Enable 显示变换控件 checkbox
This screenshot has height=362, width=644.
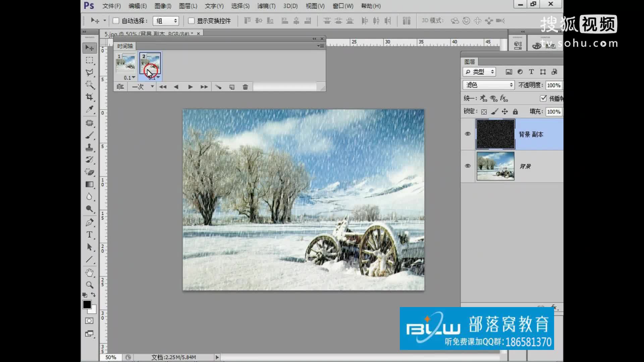(192, 21)
